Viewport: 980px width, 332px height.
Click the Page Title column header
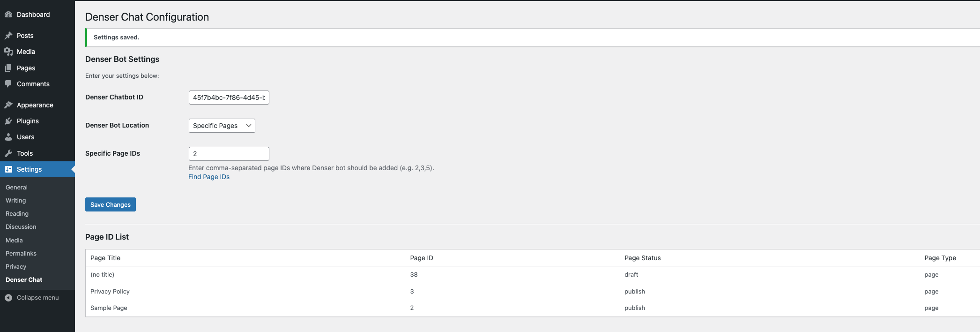[105, 258]
